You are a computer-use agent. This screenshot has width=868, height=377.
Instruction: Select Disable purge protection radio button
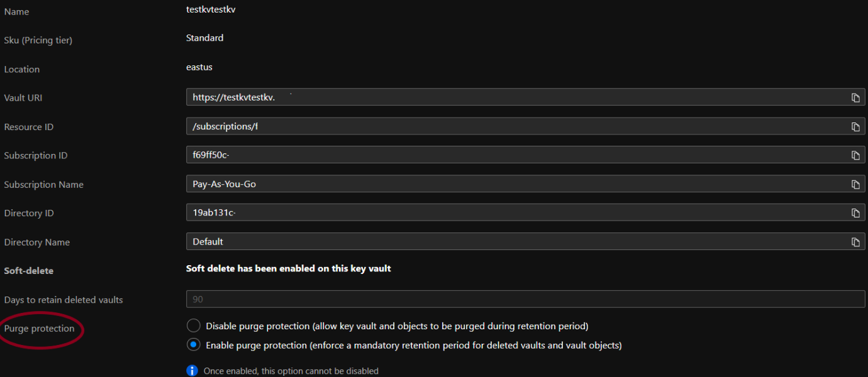pyautogui.click(x=194, y=326)
